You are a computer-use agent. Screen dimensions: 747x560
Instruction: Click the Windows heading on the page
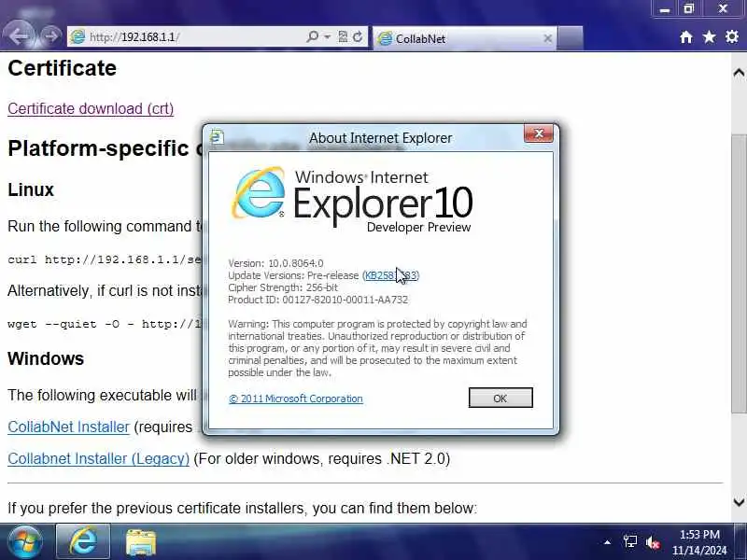[46, 358]
